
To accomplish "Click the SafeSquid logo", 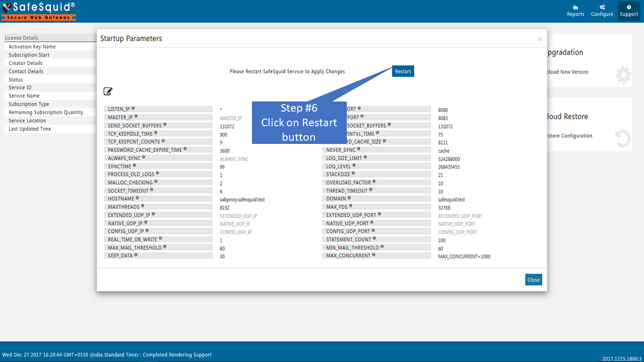I will [39, 11].
